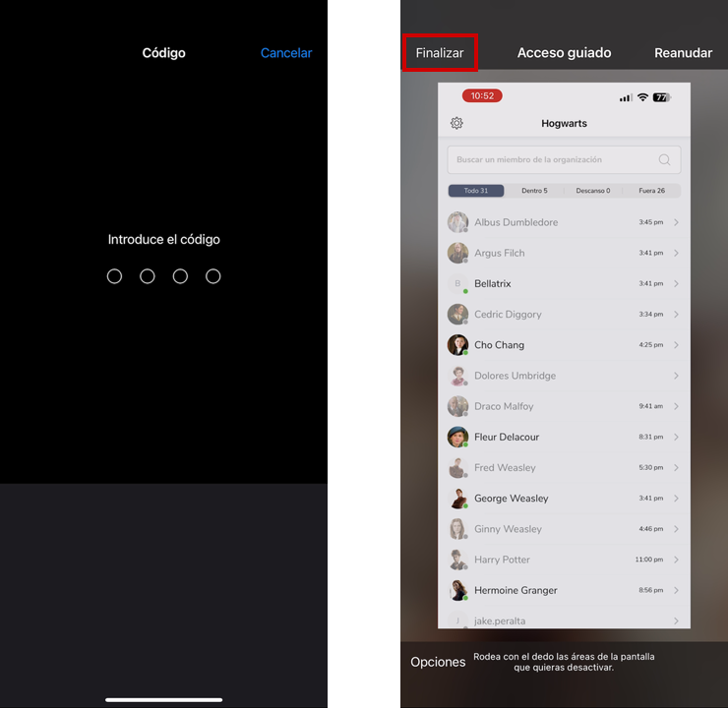This screenshot has width=728, height=708.
Task: Open the settings gear icon in Hogwarts
Action: click(456, 123)
